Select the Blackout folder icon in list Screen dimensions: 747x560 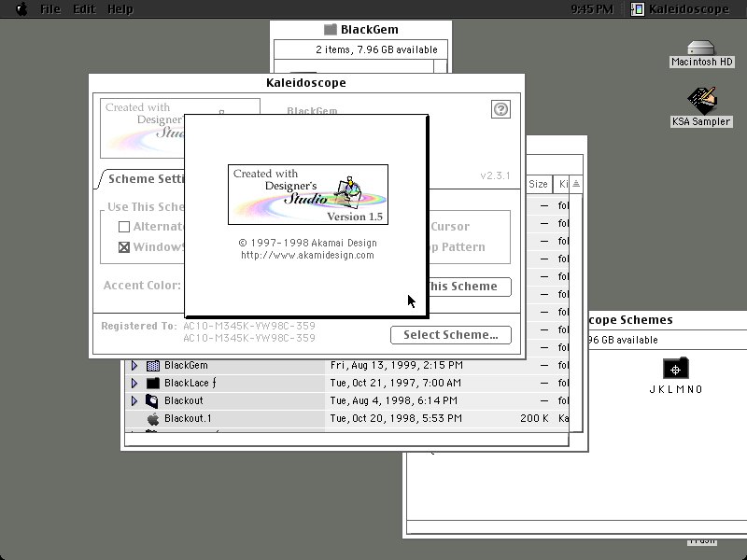pos(152,401)
